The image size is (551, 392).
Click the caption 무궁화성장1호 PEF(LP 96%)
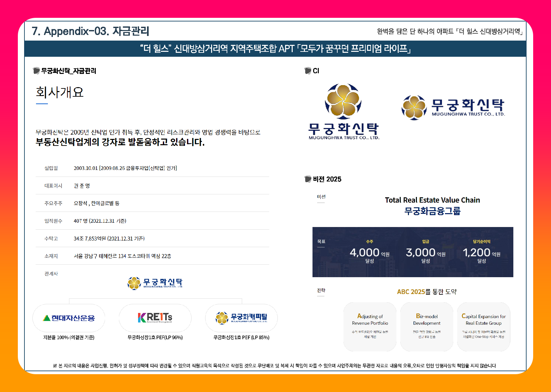[x=155, y=337]
